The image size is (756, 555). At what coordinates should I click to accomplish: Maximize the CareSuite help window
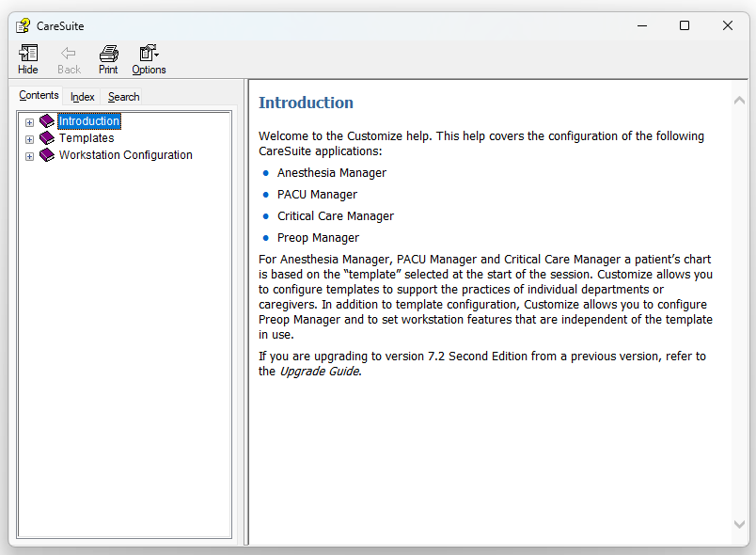pos(685,25)
